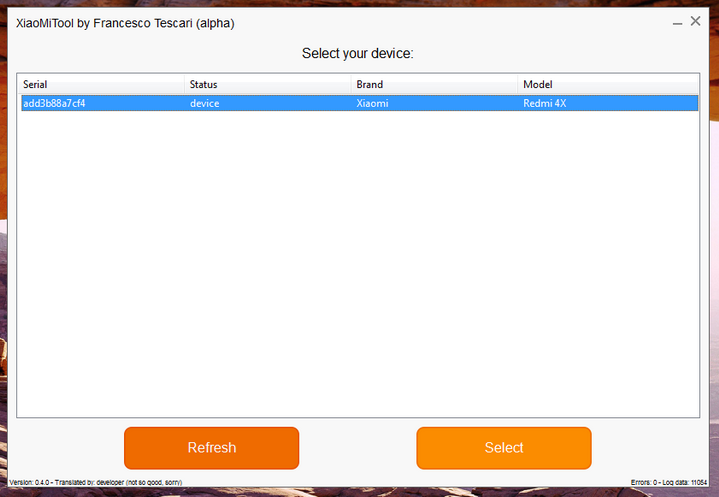Open the Errors and Log data indicator
The height and width of the screenshot is (497, 719).
pos(671,482)
